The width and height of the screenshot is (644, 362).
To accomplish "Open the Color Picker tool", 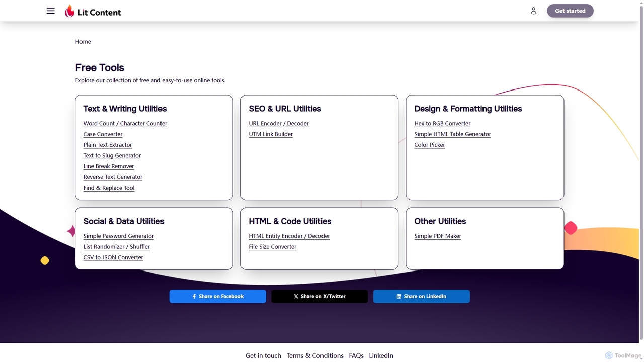I will pyautogui.click(x=430, y=145).
